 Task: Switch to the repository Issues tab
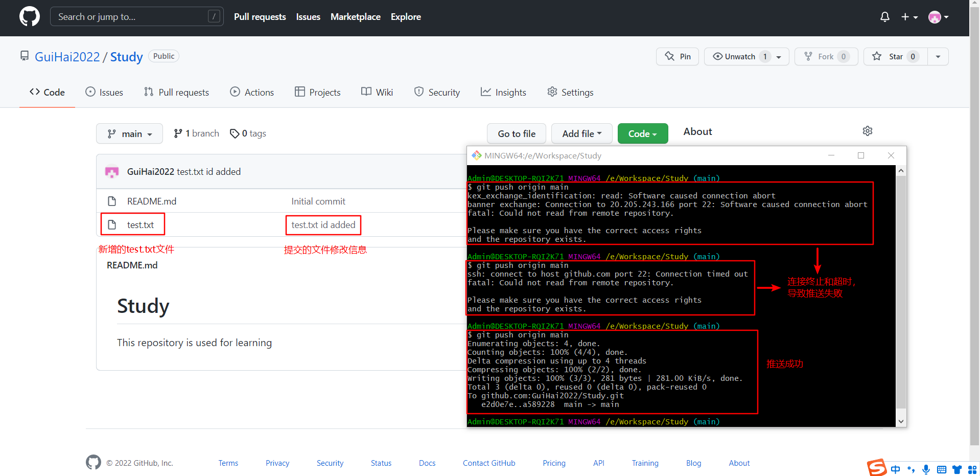(x=104, y=92)
